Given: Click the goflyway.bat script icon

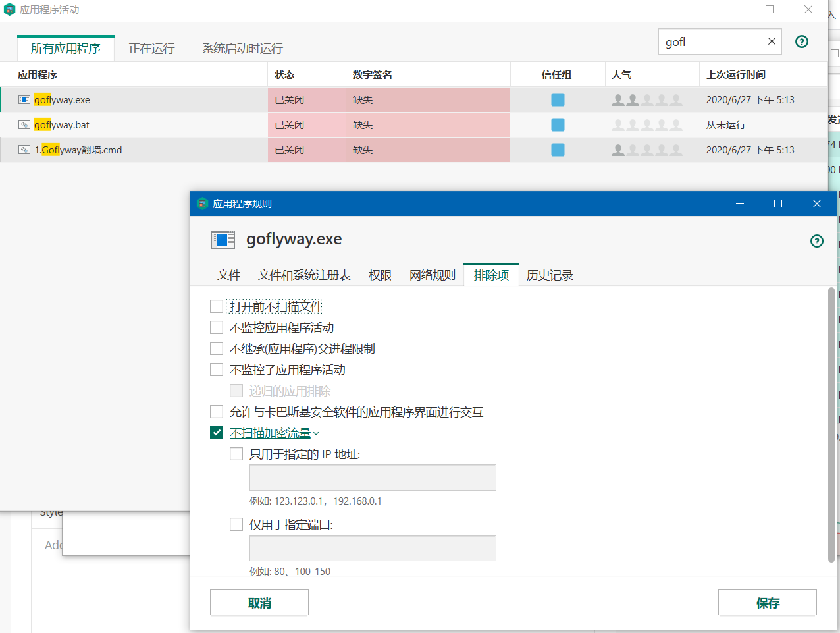Looking at the screenshot, I should click(24, 125).
